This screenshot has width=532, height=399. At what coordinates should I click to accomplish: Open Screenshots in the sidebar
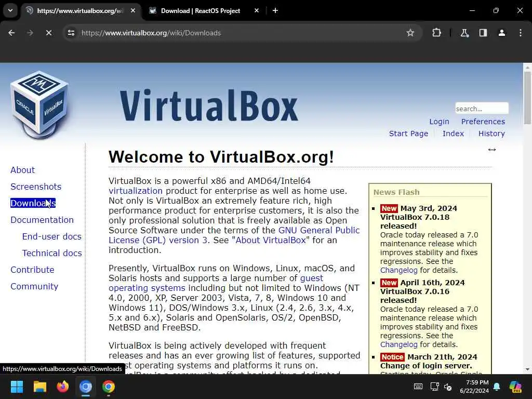click(x=36, y=187)
